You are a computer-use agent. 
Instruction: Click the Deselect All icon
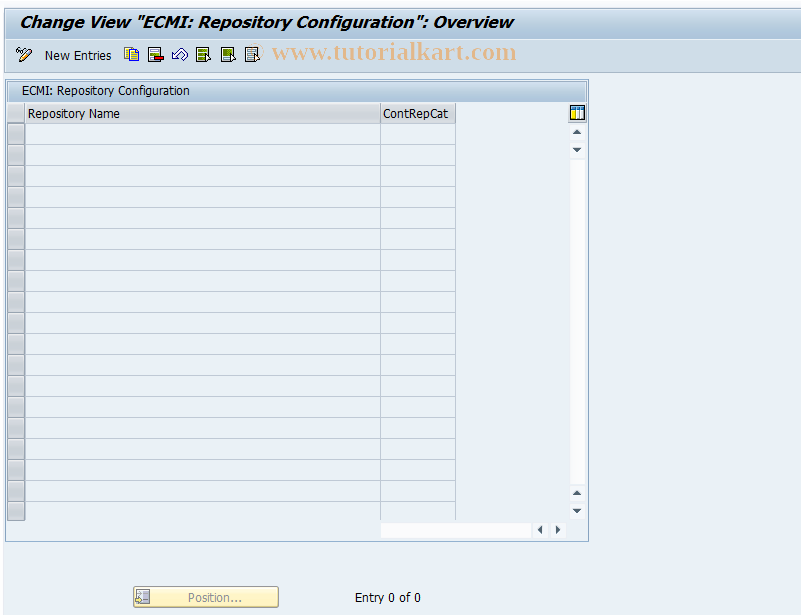pyautogui.click(x=252, y=54)
